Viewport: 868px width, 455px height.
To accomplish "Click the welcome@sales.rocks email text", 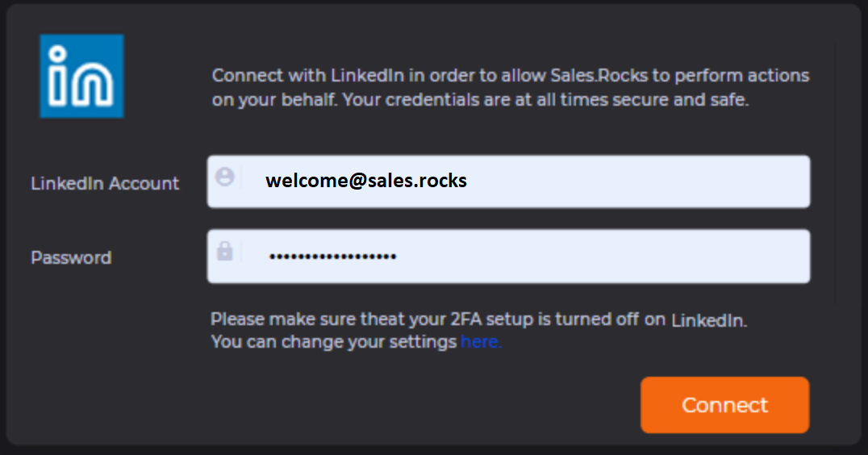I will click(x=366, y=181).
